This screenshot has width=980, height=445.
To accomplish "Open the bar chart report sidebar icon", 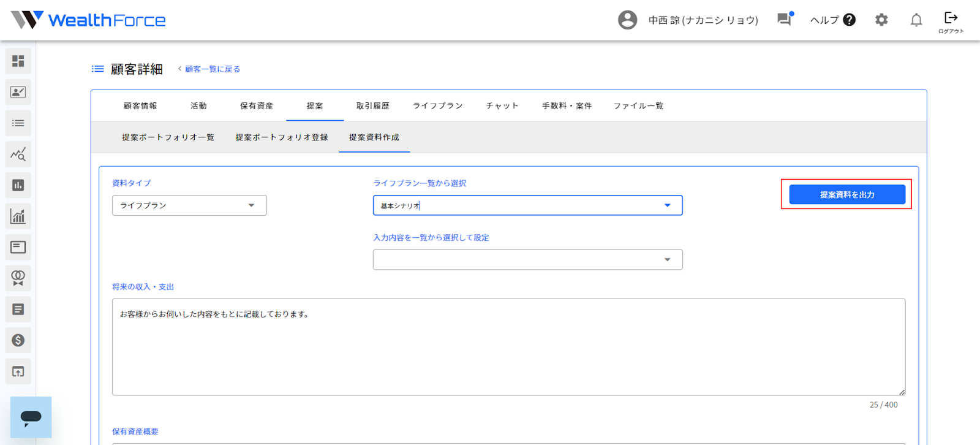I will [18, 185].
